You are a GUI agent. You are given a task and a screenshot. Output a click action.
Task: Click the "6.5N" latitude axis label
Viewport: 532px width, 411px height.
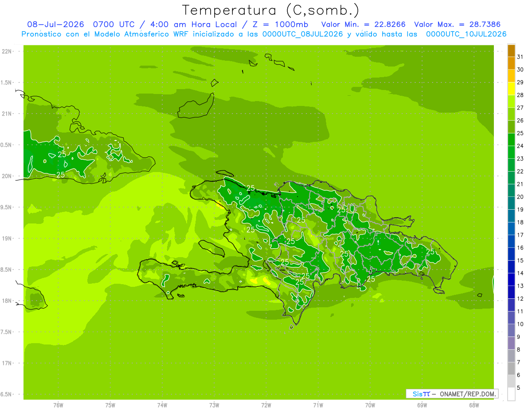coord(7,394)
